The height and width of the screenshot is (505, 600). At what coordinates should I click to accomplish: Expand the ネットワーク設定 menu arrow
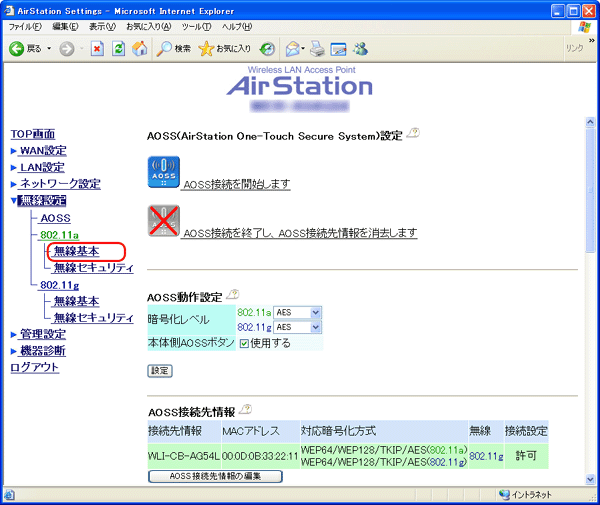(13, 184)
